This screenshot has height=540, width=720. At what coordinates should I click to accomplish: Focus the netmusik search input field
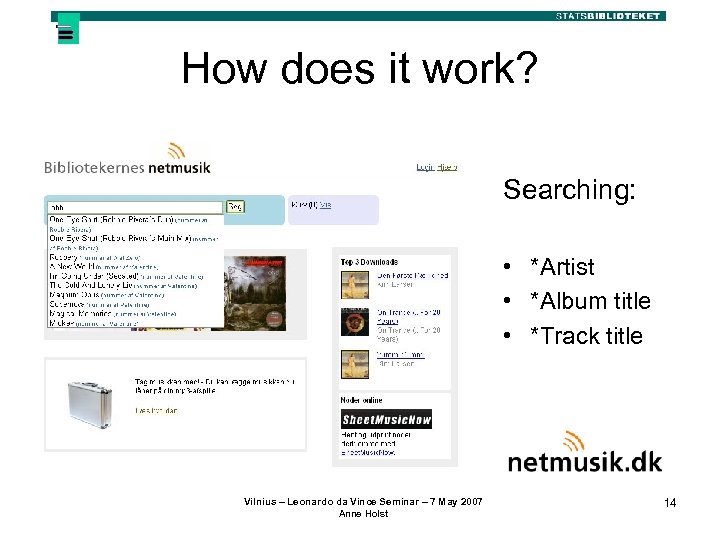(x=135, y=207)
